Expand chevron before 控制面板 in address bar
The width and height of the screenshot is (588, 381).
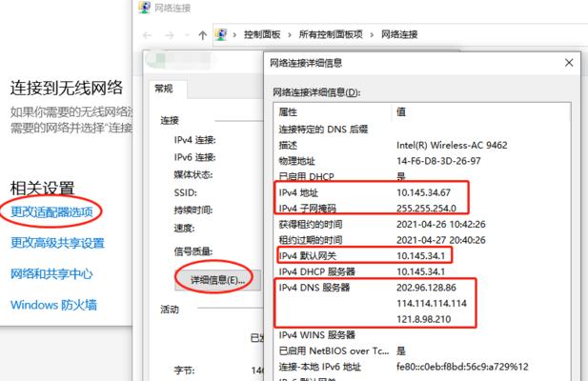(x=234, y=35)
